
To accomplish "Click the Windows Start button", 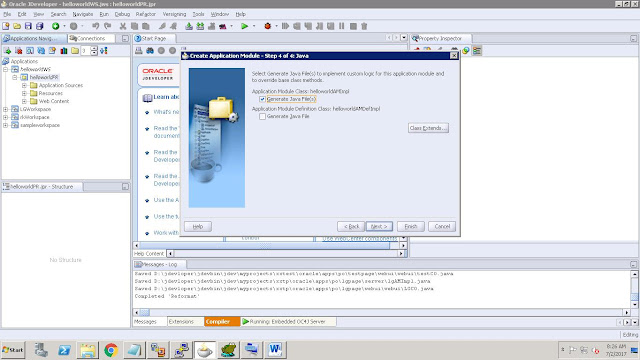I will (x=13, y=350).
